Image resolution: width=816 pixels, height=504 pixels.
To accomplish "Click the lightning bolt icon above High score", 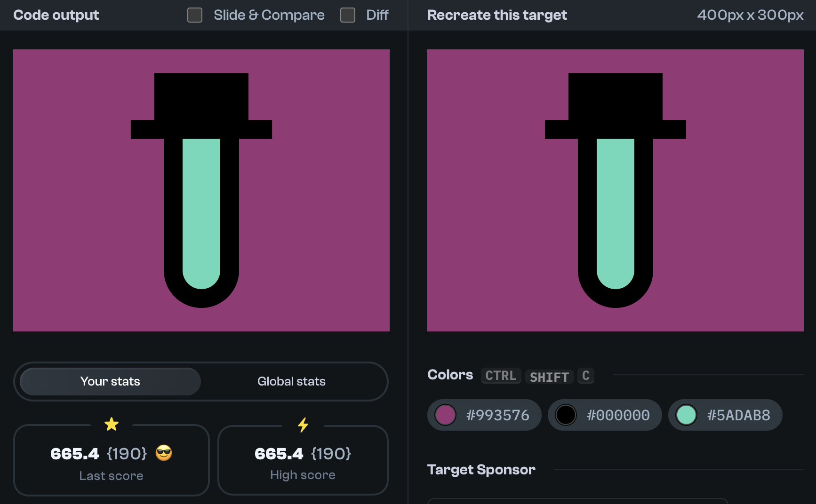I will click(303, 425).
